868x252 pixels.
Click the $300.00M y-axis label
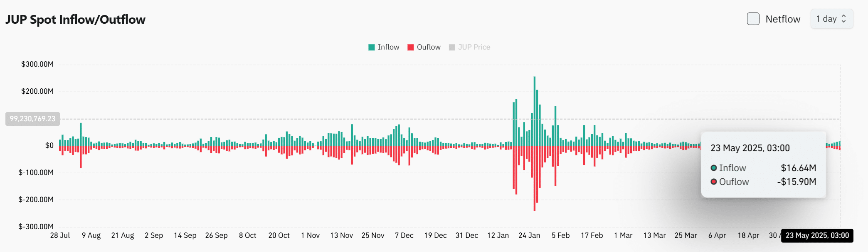pyautogui.click(x=37, y=64)
